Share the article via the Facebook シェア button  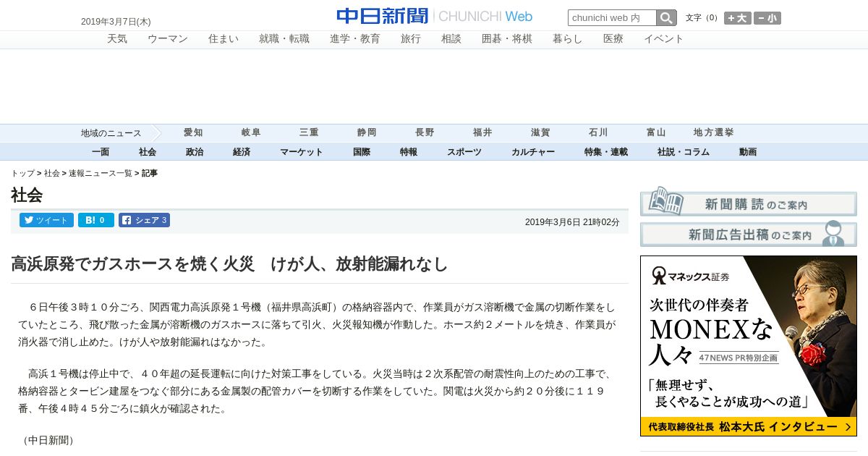tap(144, 220)
